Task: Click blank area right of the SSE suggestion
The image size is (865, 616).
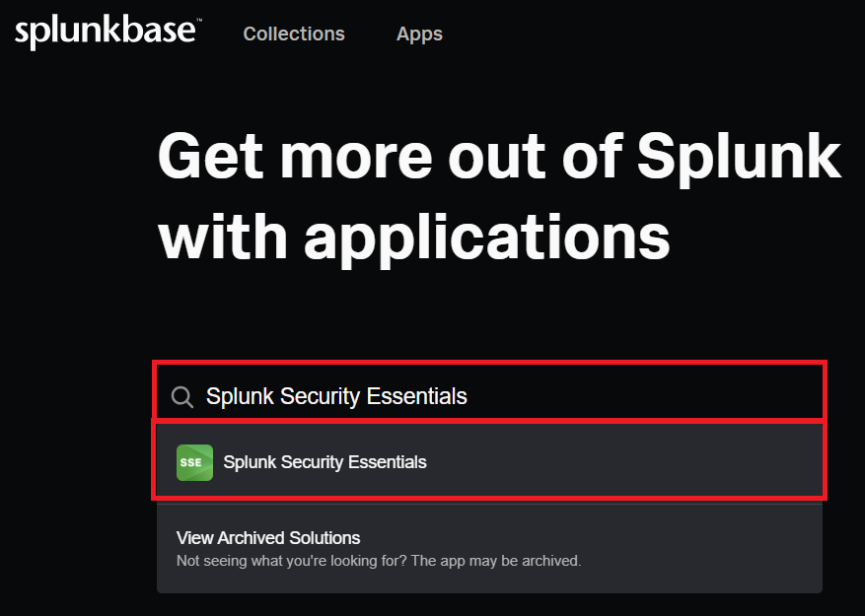Action: pos(631,462)
